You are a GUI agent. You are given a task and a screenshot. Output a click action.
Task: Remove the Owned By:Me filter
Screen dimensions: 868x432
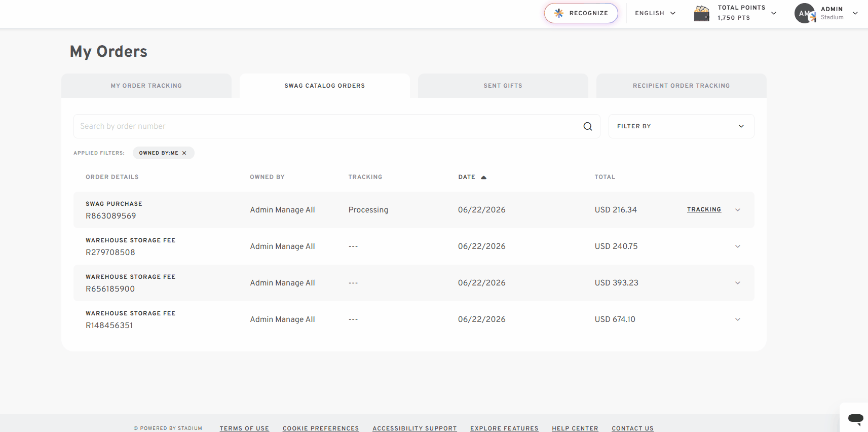[184, 153]
